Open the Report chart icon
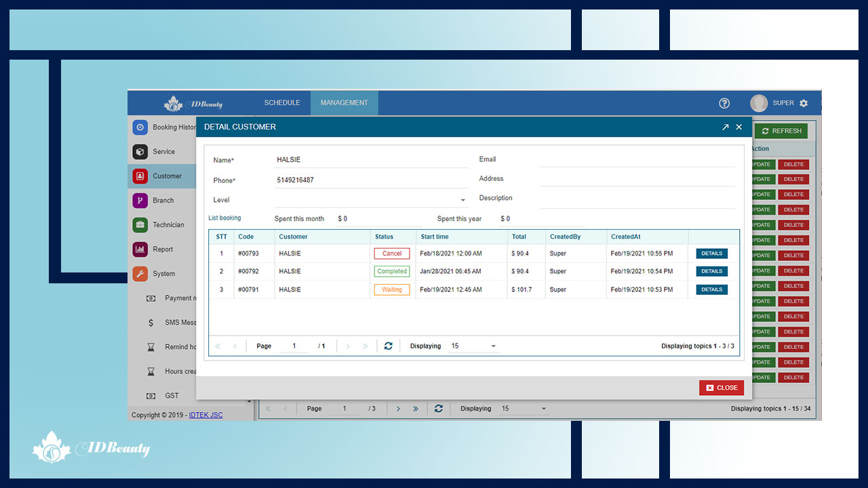This screenshot has height=488, width=868. pyautogui.click(x=140, y=249)
